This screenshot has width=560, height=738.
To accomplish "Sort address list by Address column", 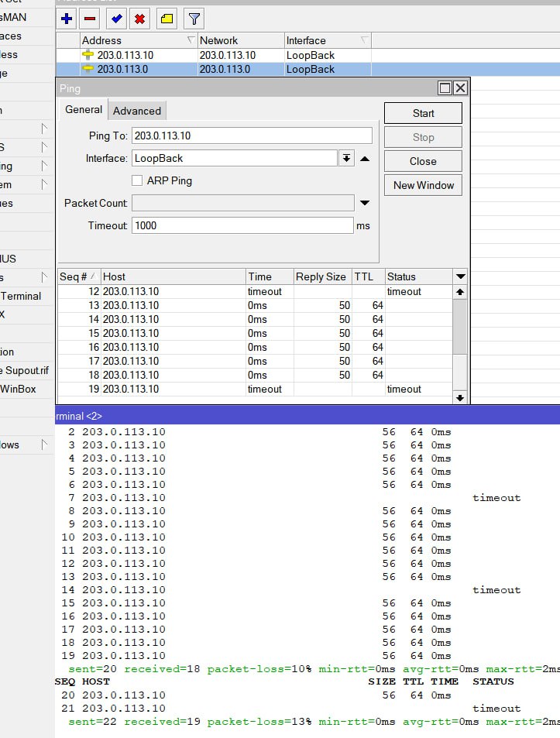I will tap(139, 40).
